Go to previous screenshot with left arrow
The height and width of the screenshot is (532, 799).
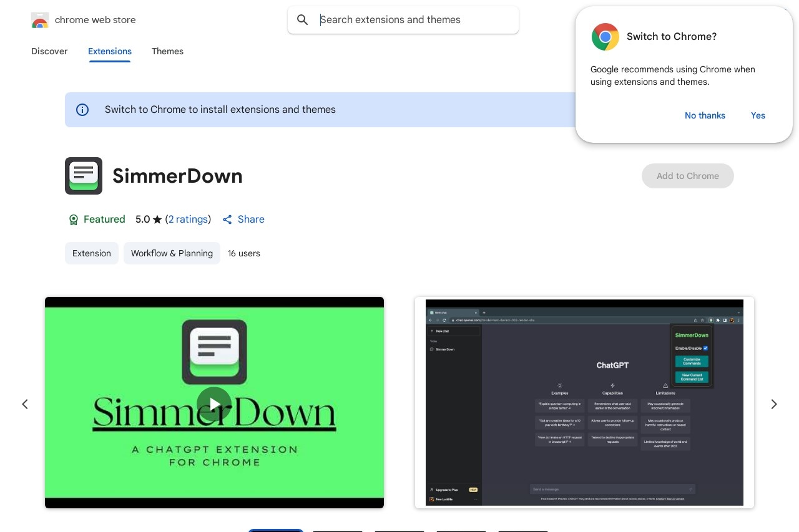click(25, 404)
